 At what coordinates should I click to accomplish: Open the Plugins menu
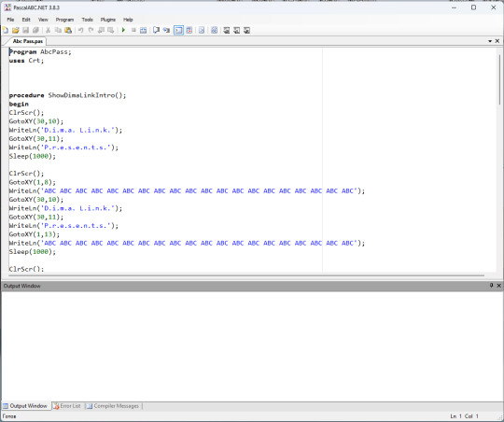(x=108, y=20)
